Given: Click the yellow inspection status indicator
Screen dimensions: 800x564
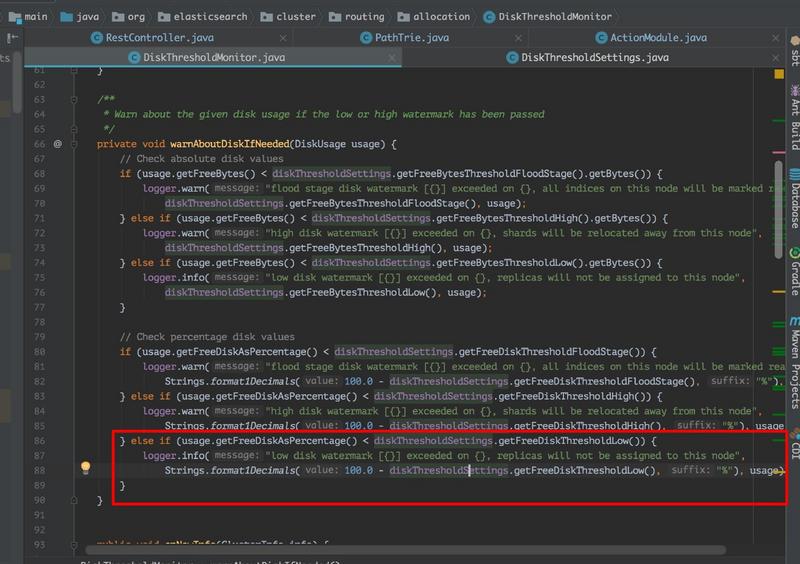Looking at the screenshot, I should (x=779, y=74).
